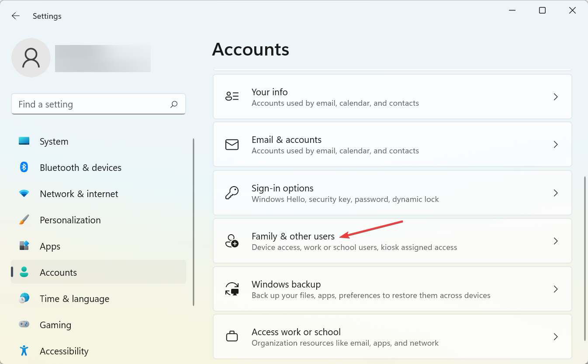The width and height of the screenshot is (588, 364).
Task: Go to Gaming label
Action: coord(55,325)
